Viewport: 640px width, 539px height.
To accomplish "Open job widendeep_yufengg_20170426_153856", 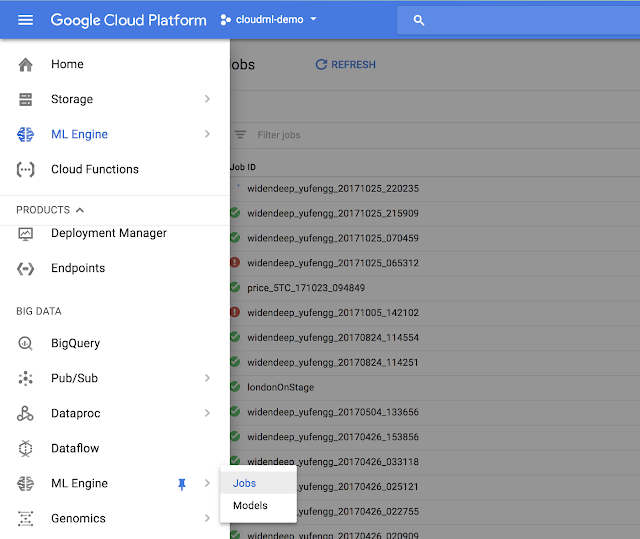I will pos(333,437).
